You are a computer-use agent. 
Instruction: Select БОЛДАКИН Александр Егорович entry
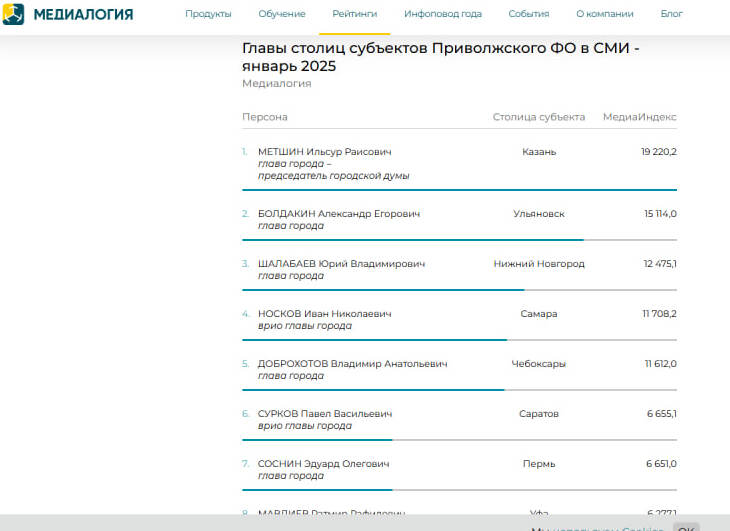(x=338, y=214)
